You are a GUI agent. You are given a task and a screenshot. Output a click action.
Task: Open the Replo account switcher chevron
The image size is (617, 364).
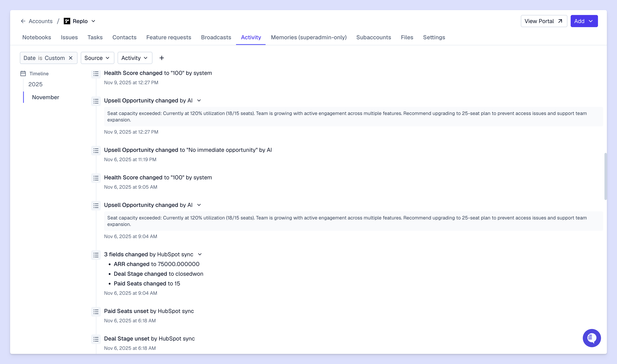pos(94,21)
